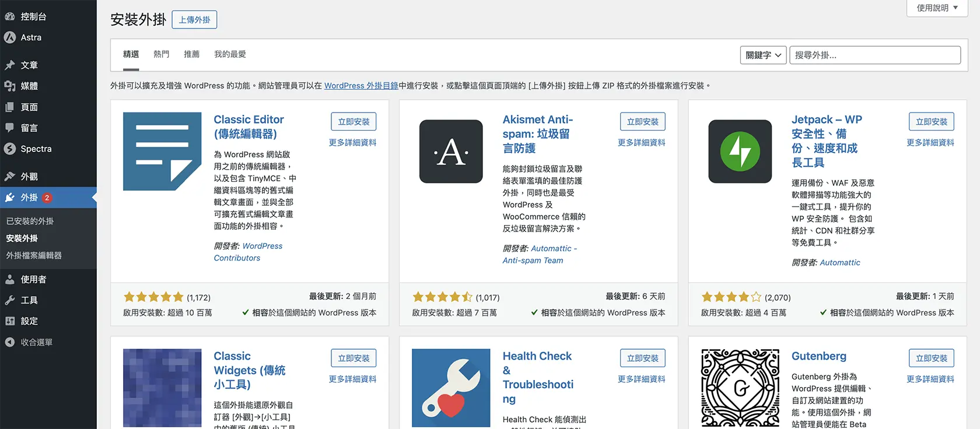Viewport: 980px width, 429px height.
Task: Select the 精選 tab
Action: click(x=131, y=54)
